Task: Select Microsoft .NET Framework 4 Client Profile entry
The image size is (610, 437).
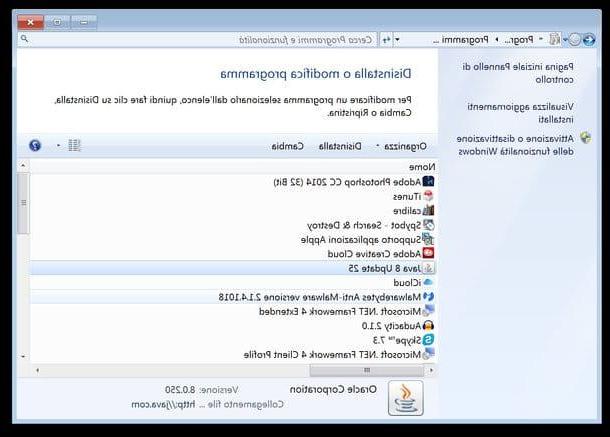Action: point(332,355)
